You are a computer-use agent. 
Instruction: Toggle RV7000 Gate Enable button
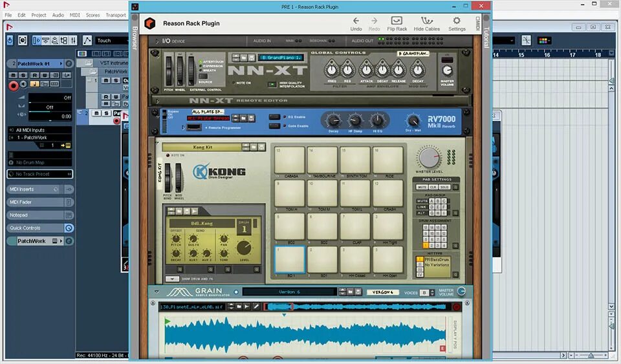[274, 126]
